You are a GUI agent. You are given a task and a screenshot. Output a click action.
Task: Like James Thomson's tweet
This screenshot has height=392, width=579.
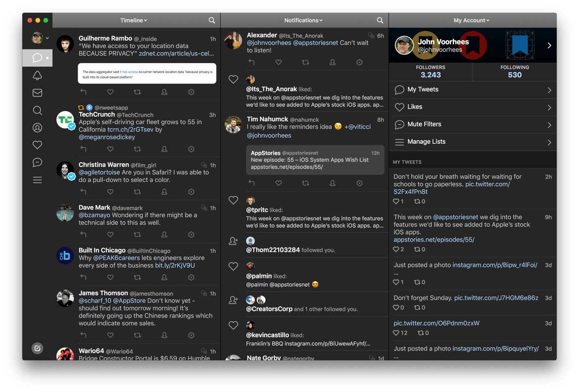pyautogui.click(x=110, y=335)
